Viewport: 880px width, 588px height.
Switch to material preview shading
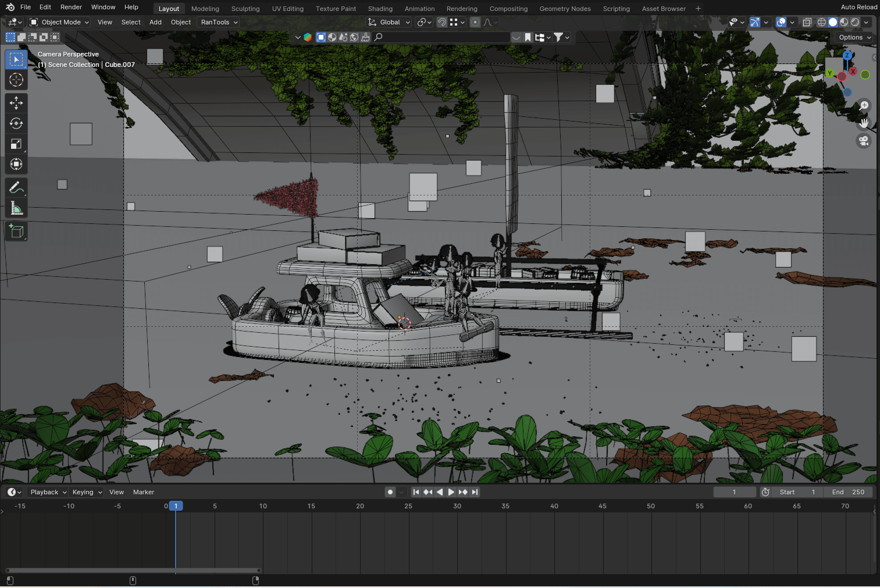(x=844, y=22)
